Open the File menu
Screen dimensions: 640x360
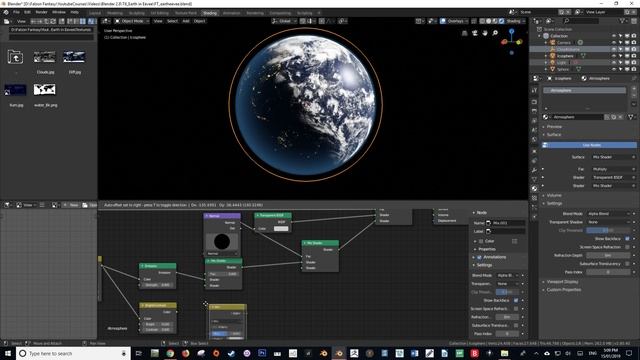[x=16, y=12]
